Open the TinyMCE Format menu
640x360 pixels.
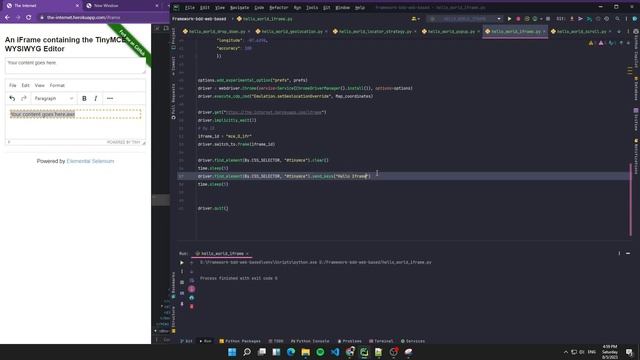[x=57, y=85]
